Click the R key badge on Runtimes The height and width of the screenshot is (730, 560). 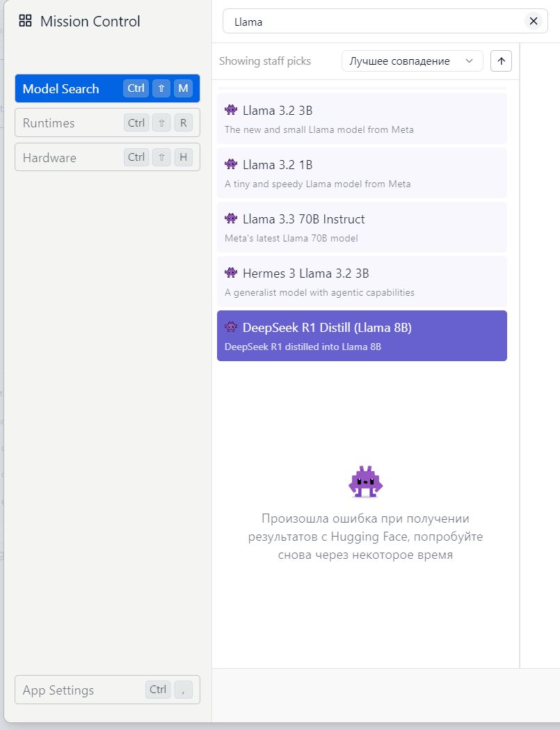tap(184, 123)
